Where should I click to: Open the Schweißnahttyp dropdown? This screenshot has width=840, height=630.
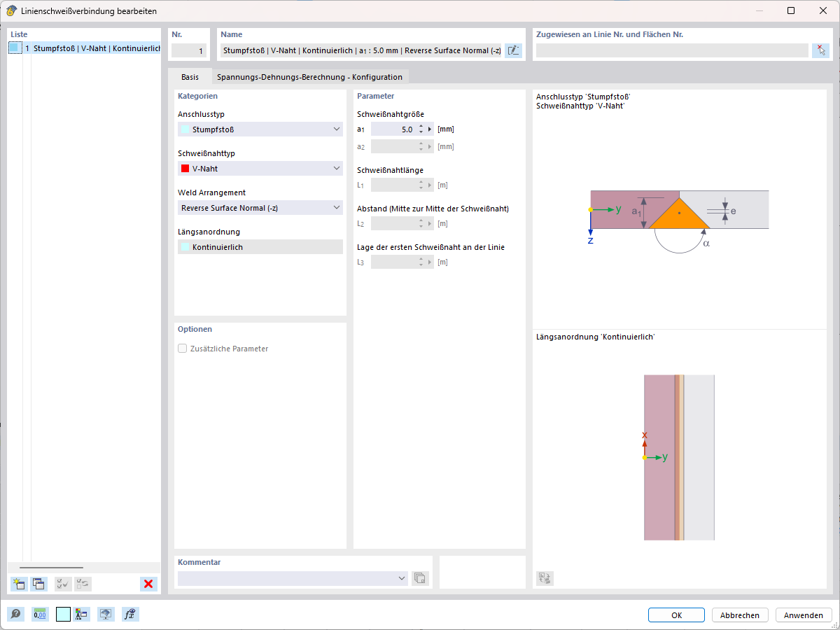pos(337,169)
